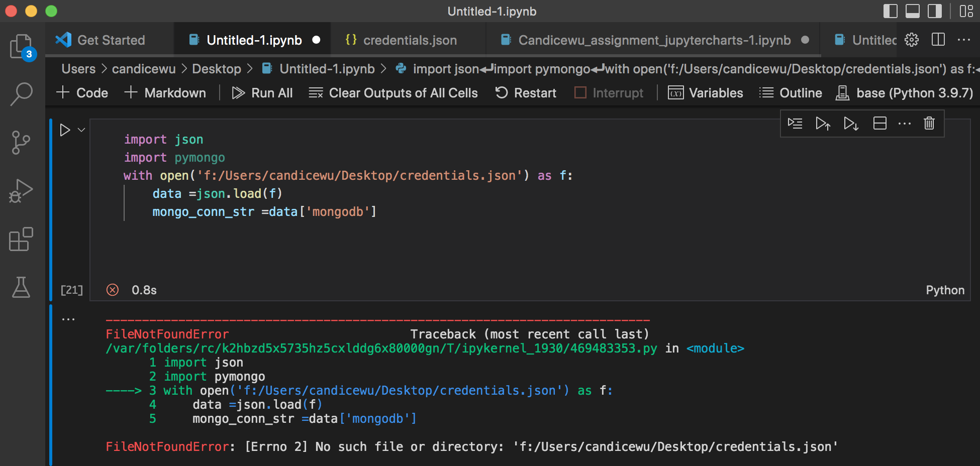
Task: Click Users breadcrumb segment
Action: click(x=78, y=69)
